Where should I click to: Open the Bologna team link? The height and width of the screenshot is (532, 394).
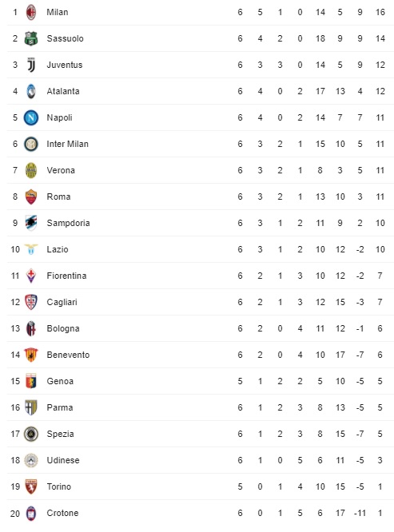(x=63, y=328)
